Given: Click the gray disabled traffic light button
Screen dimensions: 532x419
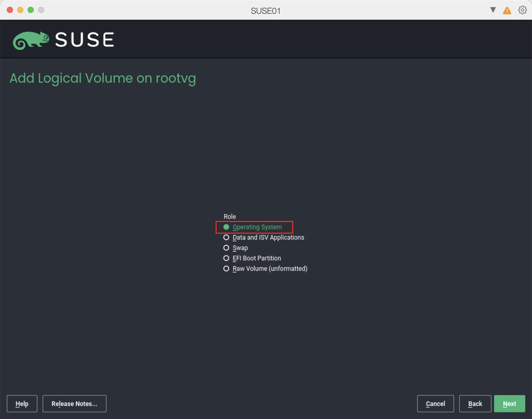Looking at the screenshot, I should point(41,10).
